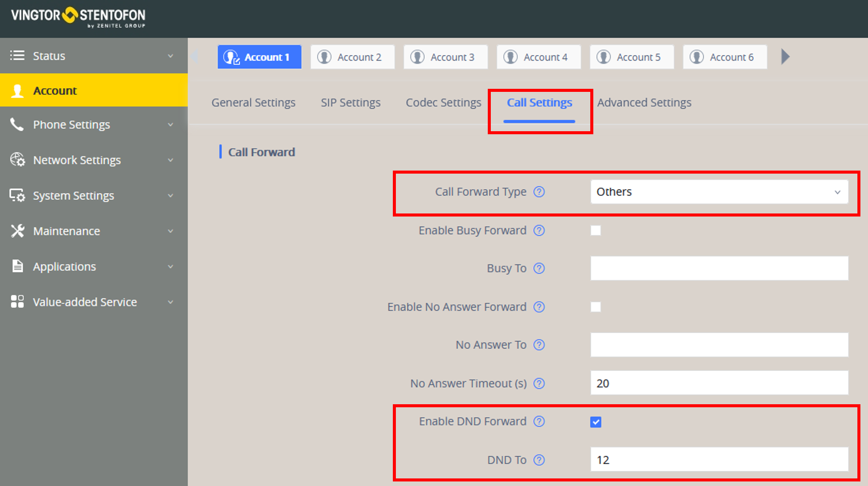Click the Network Settings globe icon
The height and width of the screenshot is (486, 868).
pos(18,160)
